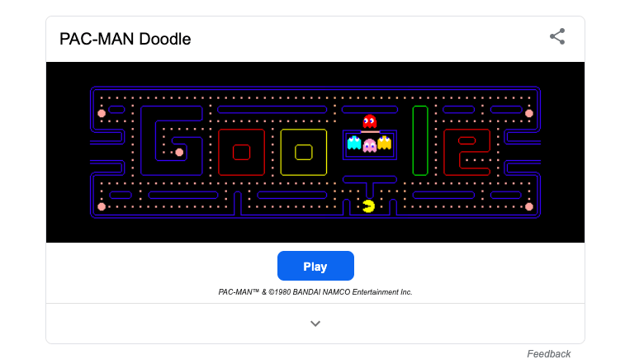Start the game with the Play button
The image size is (625, 364).
tap(315, 266)
